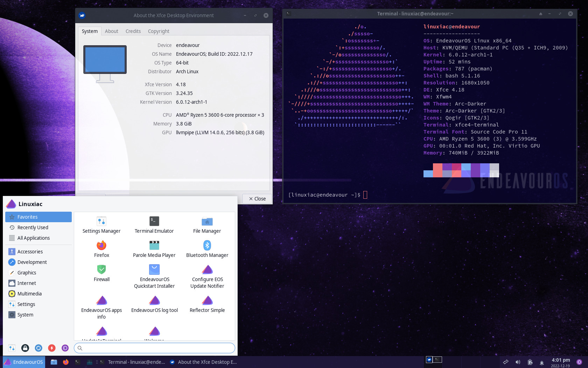Click the notification bell in tray

pos(542,363)
